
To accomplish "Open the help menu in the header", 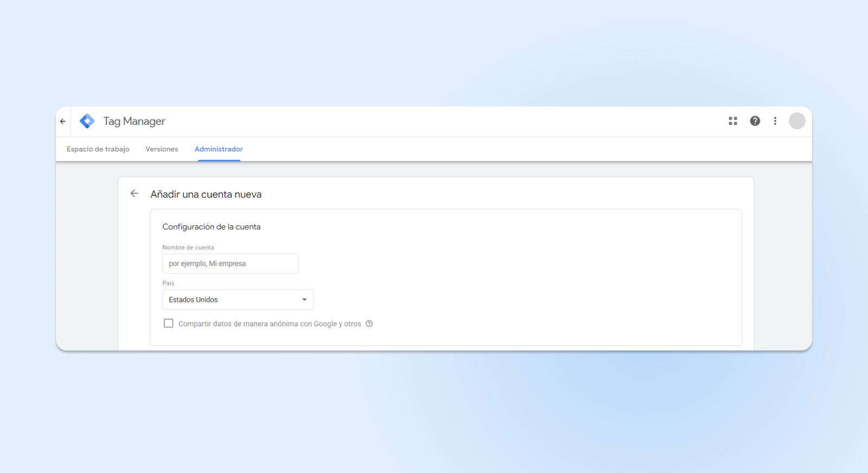I will (755, 121).
